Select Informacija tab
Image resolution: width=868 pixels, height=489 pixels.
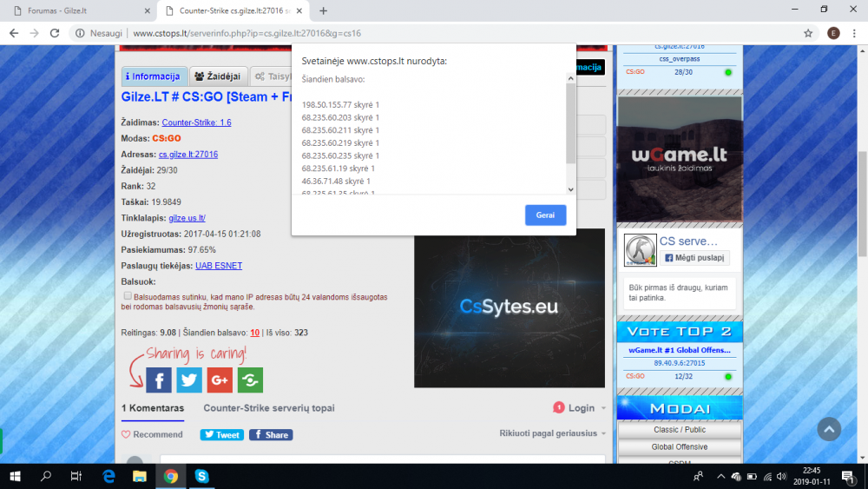click(x=154, y=76)
